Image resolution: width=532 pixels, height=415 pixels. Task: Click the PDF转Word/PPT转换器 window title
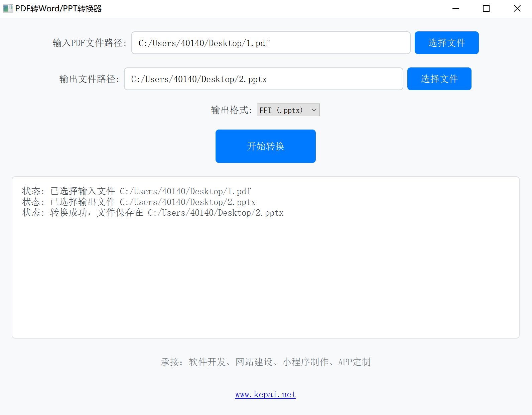58,9
